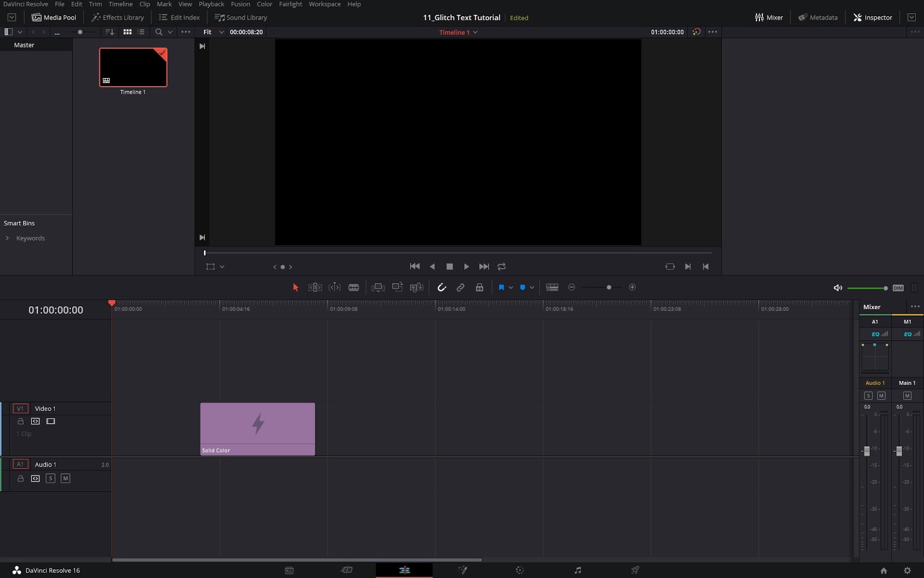
Task: Show the Inspector panel
Action: [873, 17]
